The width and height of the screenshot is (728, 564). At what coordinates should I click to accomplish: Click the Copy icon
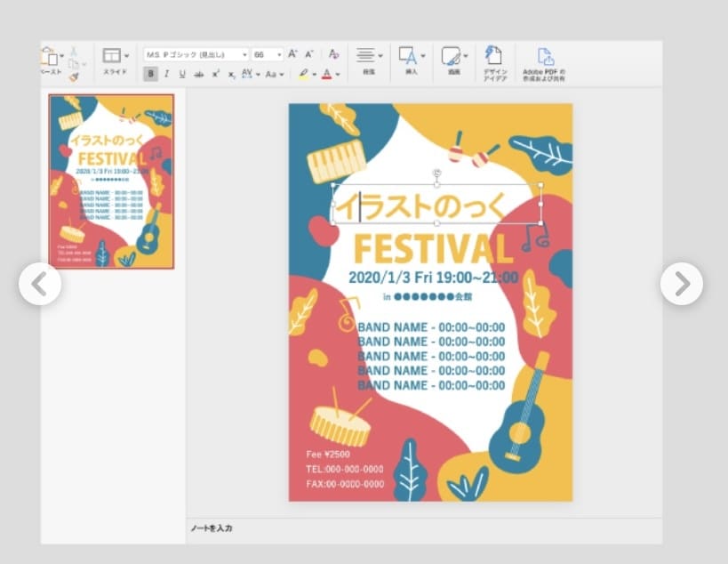[74, 64]
